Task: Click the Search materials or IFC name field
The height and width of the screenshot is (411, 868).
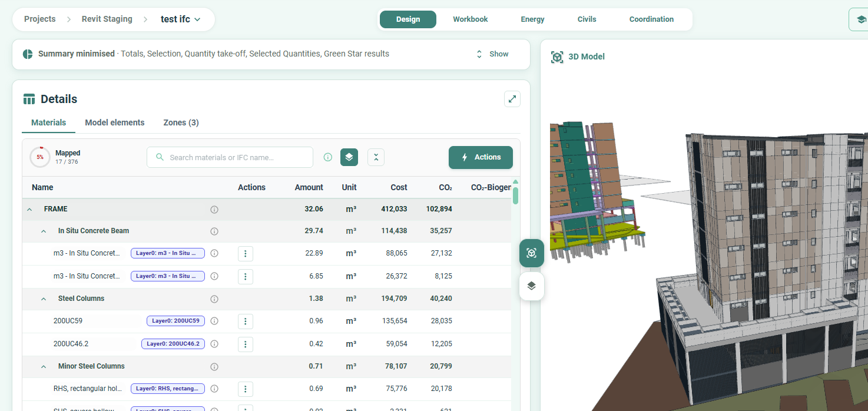Action: tap(230, 157)
